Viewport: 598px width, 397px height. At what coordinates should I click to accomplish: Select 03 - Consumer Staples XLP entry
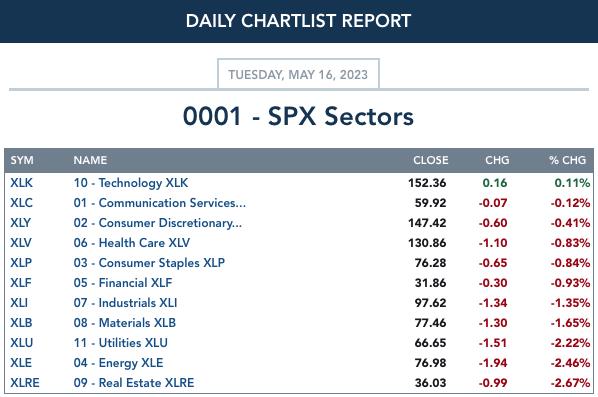pos(149,263)
